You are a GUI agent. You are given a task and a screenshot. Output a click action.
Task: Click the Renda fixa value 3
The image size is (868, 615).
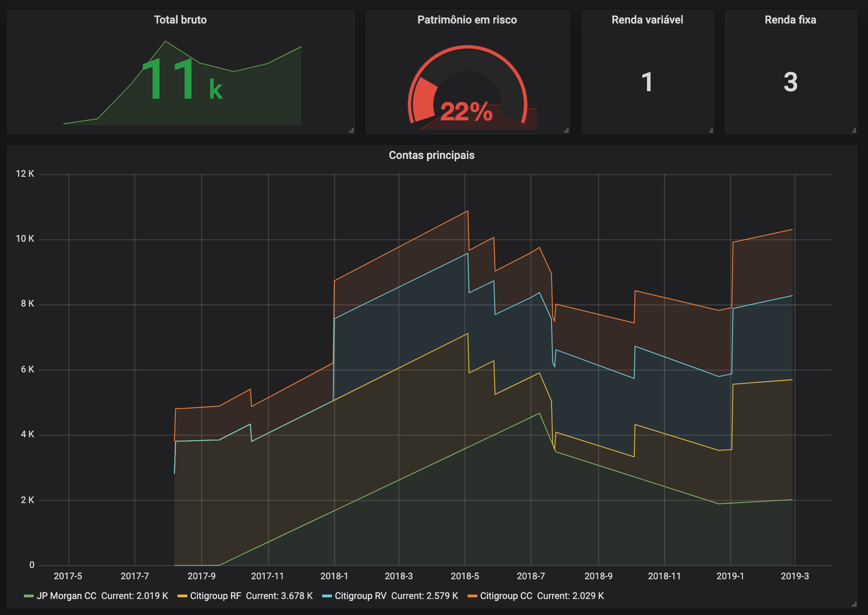[x=790, y=82]
